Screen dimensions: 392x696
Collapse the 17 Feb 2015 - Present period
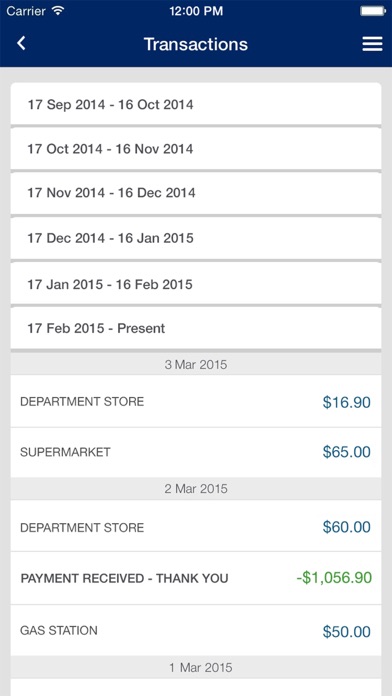[196, 328]
